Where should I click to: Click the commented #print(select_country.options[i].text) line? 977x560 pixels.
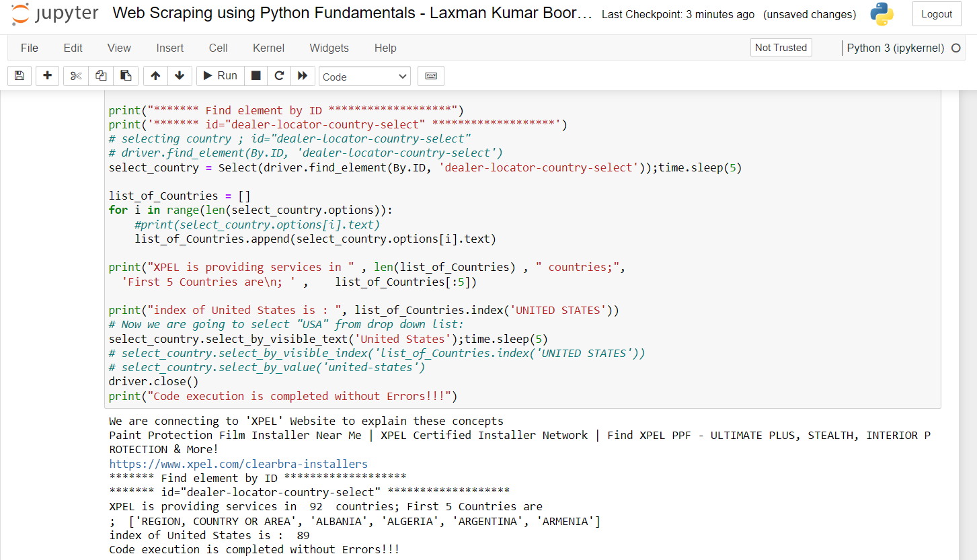[x=257, y=225]
